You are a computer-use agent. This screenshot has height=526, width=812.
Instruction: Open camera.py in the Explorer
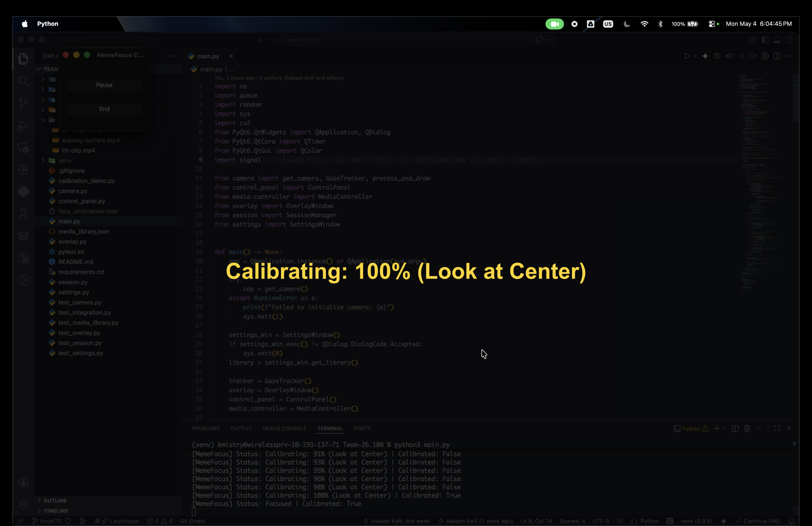(73, 191)
